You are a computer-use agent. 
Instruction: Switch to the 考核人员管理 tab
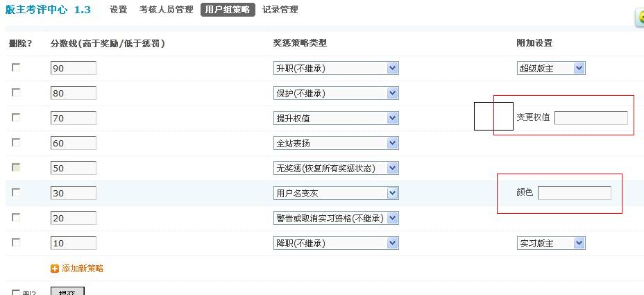[167, 10]
